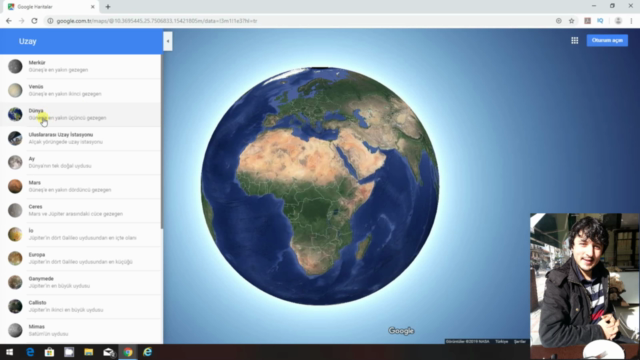The width and height of the screenshot is (640, 360).
Task: Click the Uzay panel scrollbar
Action: click(x=162, y=141)
